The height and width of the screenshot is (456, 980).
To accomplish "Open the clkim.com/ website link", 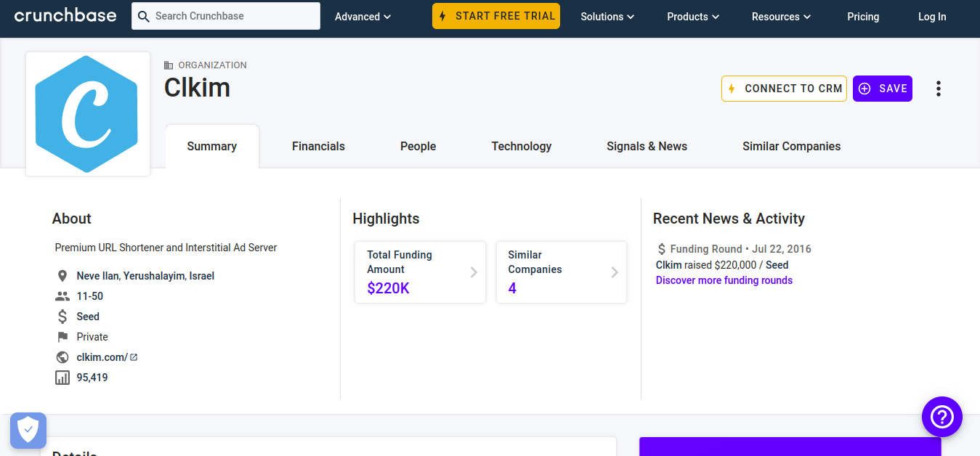I will pos(102,357).
